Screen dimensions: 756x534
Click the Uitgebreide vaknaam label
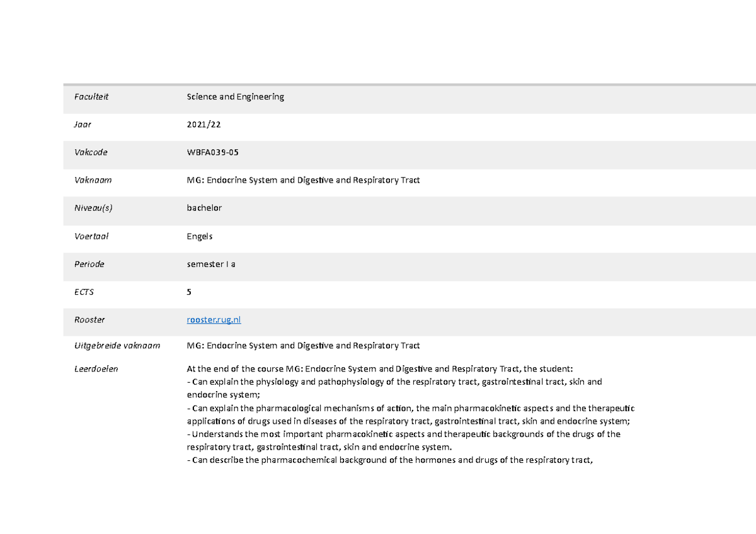coord(117,346)
